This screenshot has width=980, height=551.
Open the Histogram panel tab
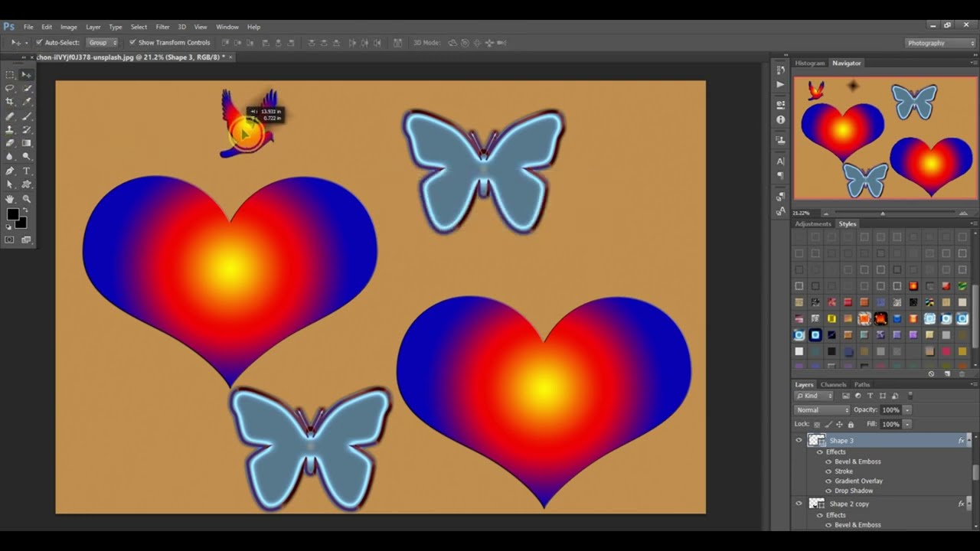pyautogui.click(x=809, y=63)
